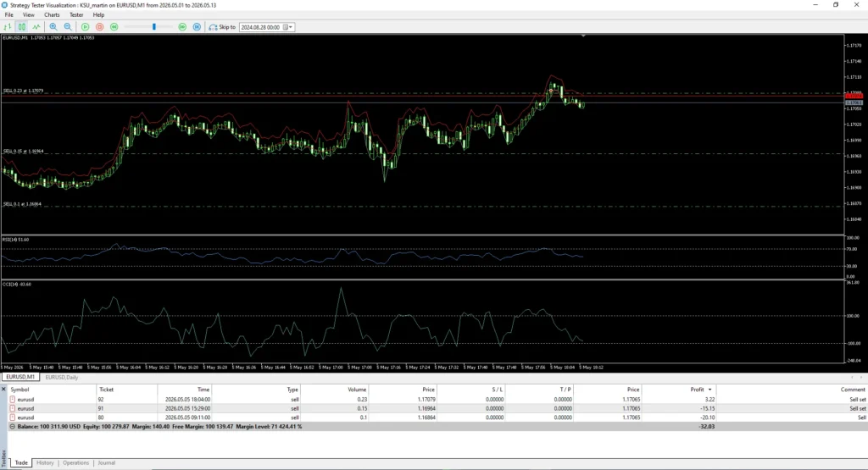This screenshot has height=470, width=868.
Task: Click the order icon for ticket 91
Action: tap(12, 409)
